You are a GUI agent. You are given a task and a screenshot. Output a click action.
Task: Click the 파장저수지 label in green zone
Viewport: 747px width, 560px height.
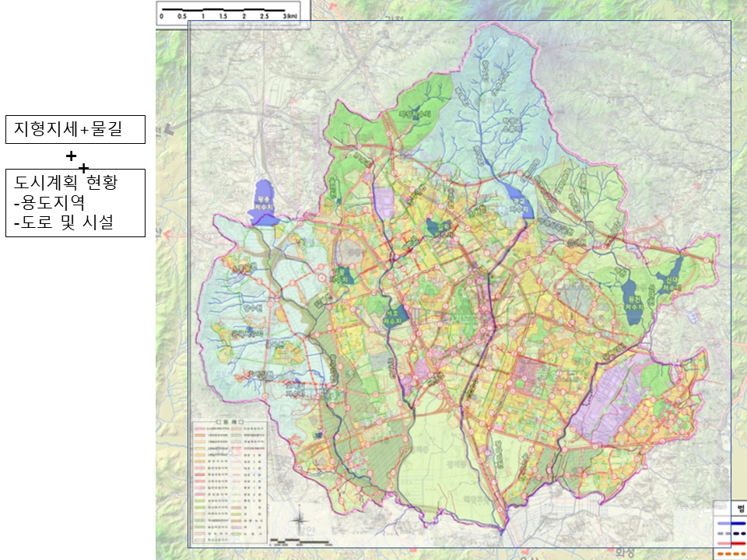point(415,114)
